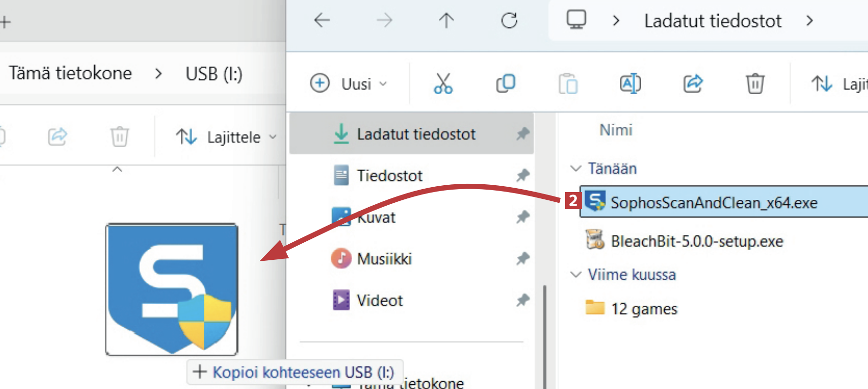Open Lajittele sort menu in USB window
This screenshot has height=389, width=868.
pyautogui.click(x=226, y=137)
